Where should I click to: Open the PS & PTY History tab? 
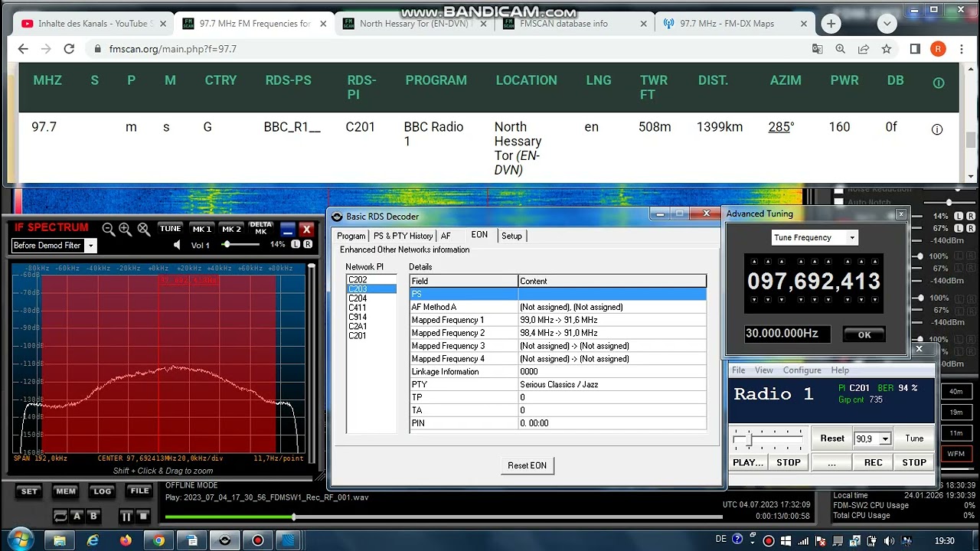pyautogui.click(x=403, y=236)
